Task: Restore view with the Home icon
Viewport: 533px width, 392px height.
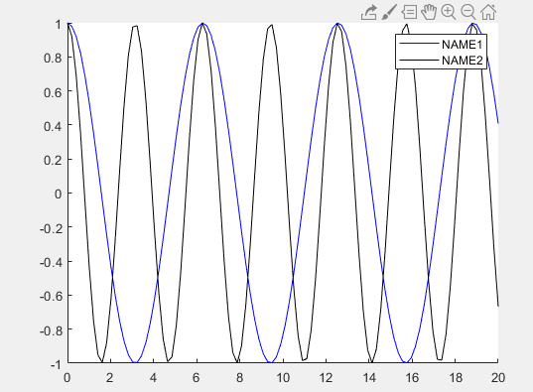Action: (x=488, y=12)
